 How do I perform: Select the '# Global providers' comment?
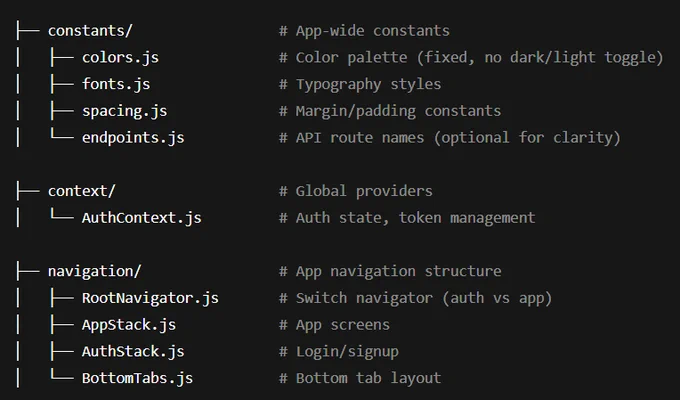356,191
